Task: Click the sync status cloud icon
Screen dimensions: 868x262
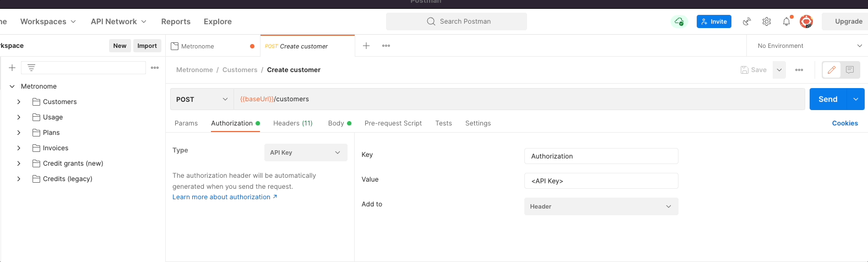Action: [679, 21]
